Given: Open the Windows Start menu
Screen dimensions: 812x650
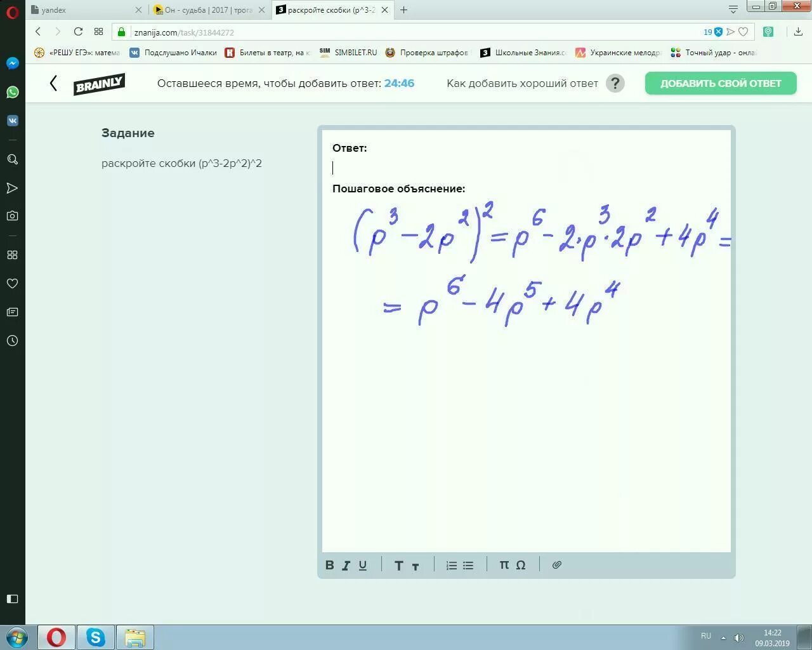Looking at the screenshot, I should [x=16, y=637].
